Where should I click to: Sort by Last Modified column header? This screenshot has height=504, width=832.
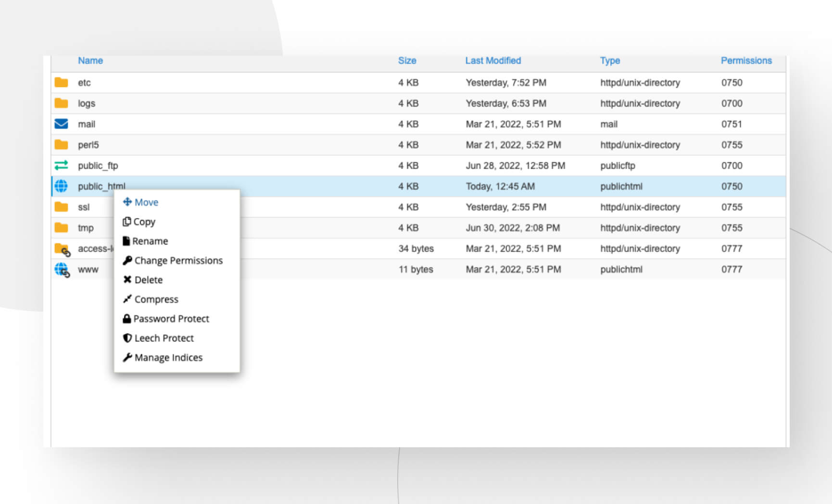tap(493, 61)
